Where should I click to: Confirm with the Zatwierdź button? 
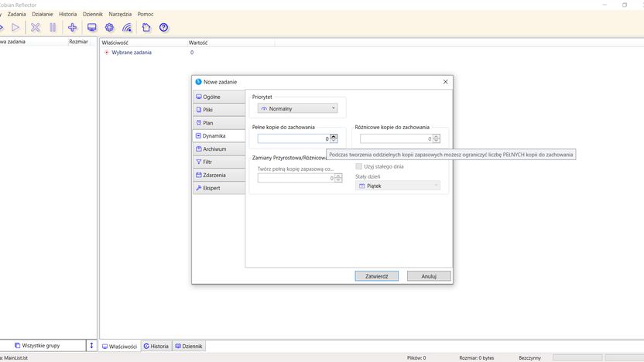click(x=377, y=276)
